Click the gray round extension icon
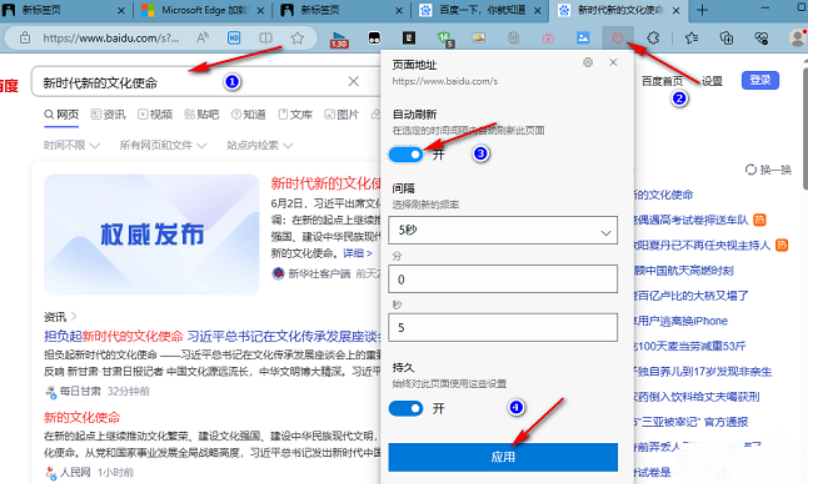 513,38
